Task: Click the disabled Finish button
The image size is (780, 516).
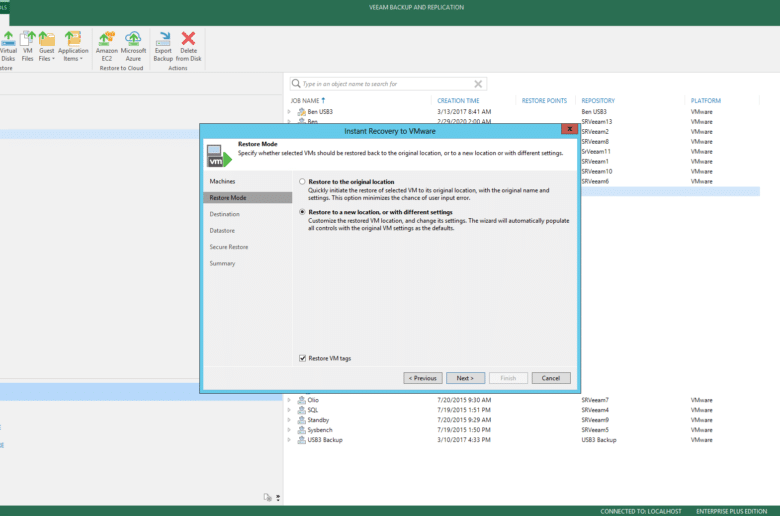Action: (508, 378)
